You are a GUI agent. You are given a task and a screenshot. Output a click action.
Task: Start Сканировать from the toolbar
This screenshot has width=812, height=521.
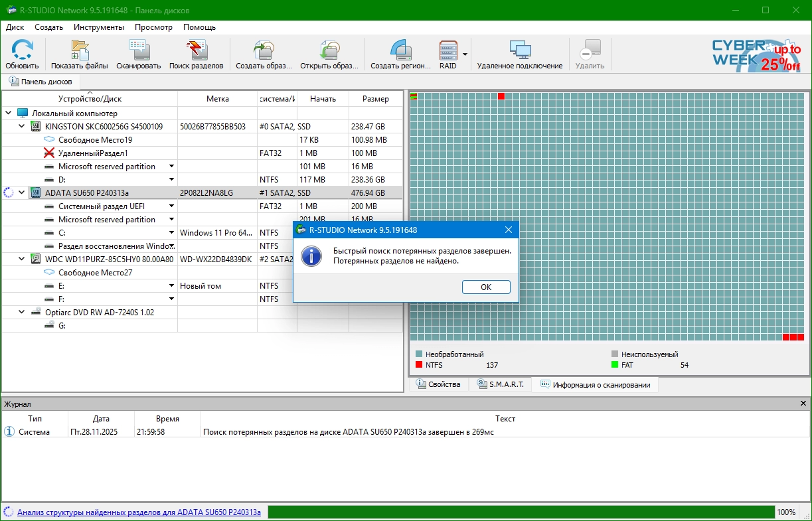click(x=139, y=50)
